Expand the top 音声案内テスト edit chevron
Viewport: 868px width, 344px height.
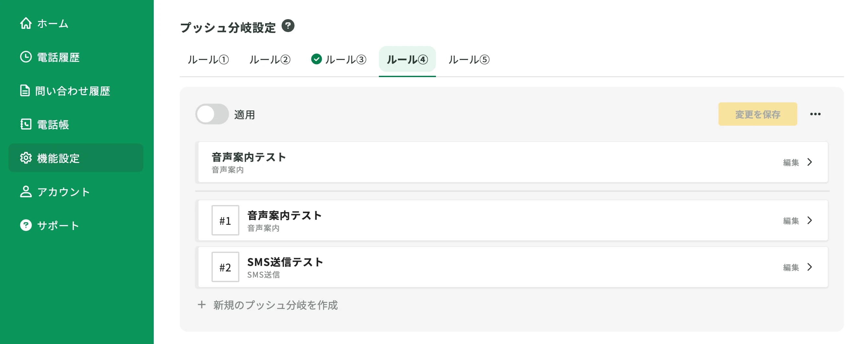coord(810,162)
